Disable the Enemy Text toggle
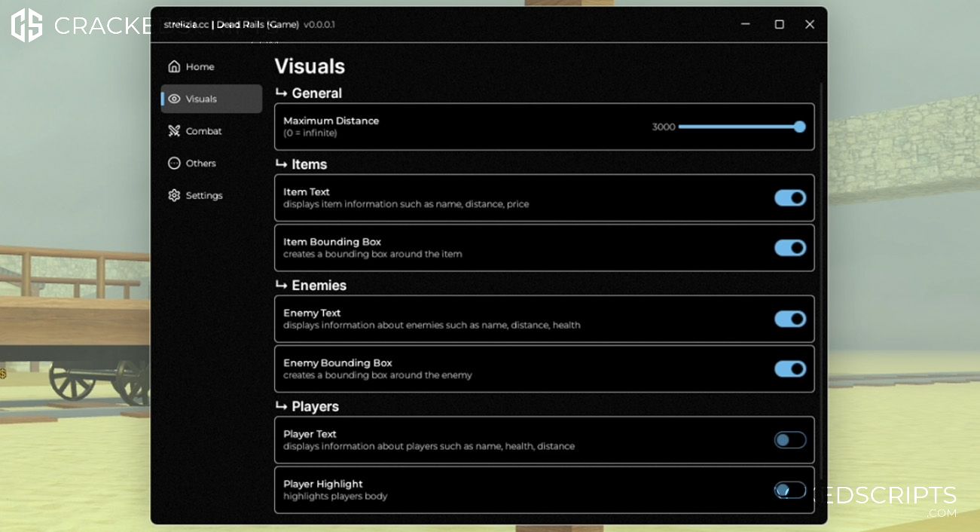Image resolution: width=980 pixels, height=532 pixels. [790, 319]
